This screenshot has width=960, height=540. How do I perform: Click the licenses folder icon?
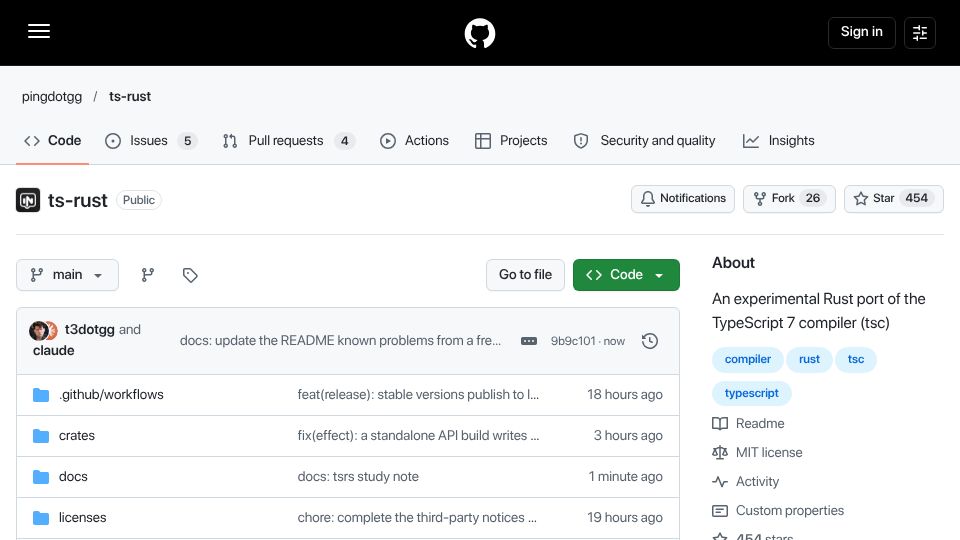[x=41, y=518]
